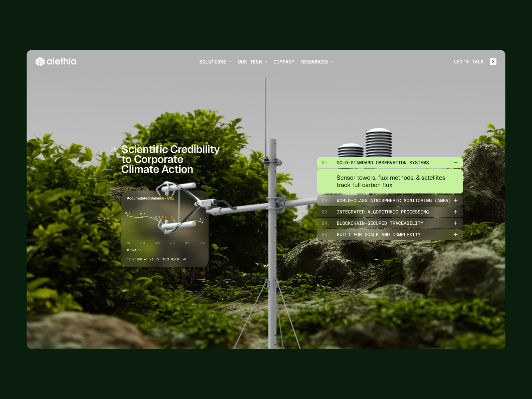Click plus icon on Blockchain-Secured Traceability row
This screenshot has width=532, height=399.
[456, 223]
